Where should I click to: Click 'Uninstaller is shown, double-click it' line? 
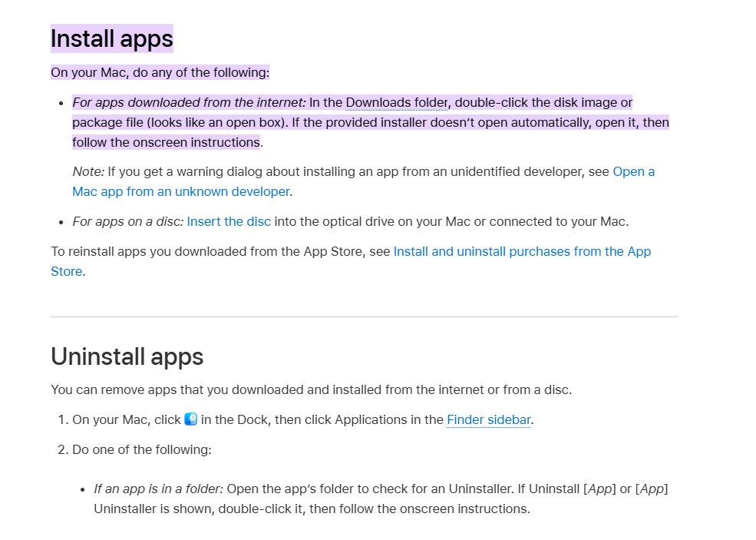click(x=312, y=509)
